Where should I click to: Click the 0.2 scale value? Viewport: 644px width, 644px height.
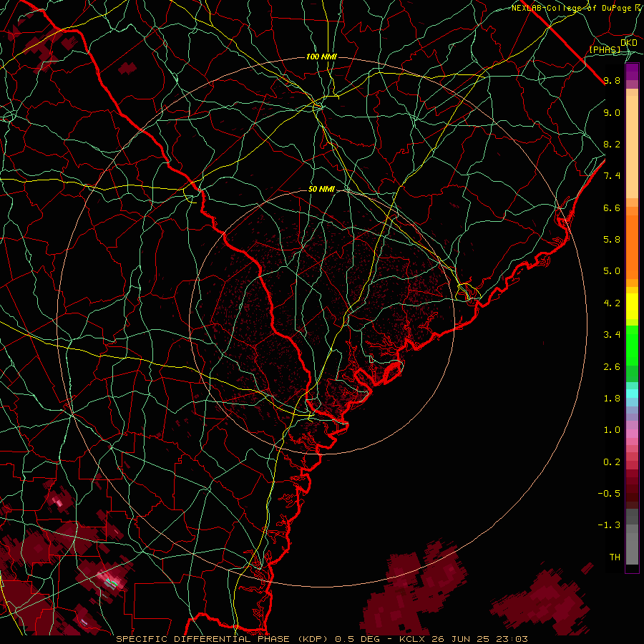click(612, 462)
